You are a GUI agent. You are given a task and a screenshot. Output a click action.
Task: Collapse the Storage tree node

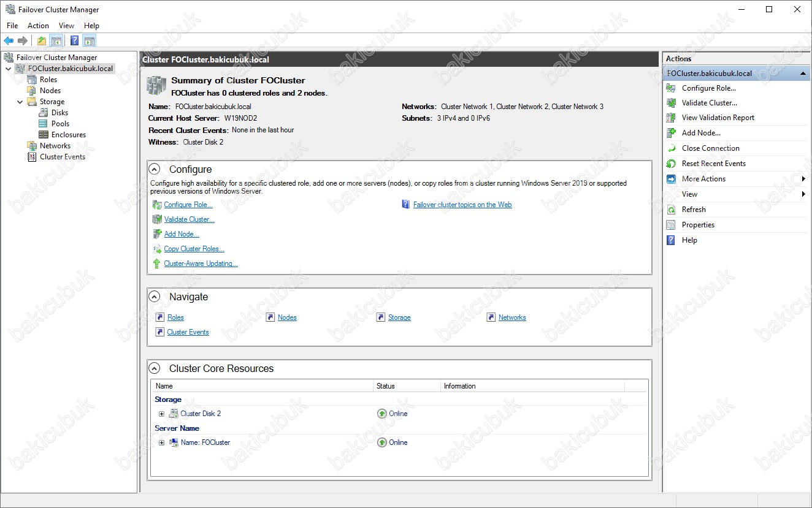click(20, 102)
